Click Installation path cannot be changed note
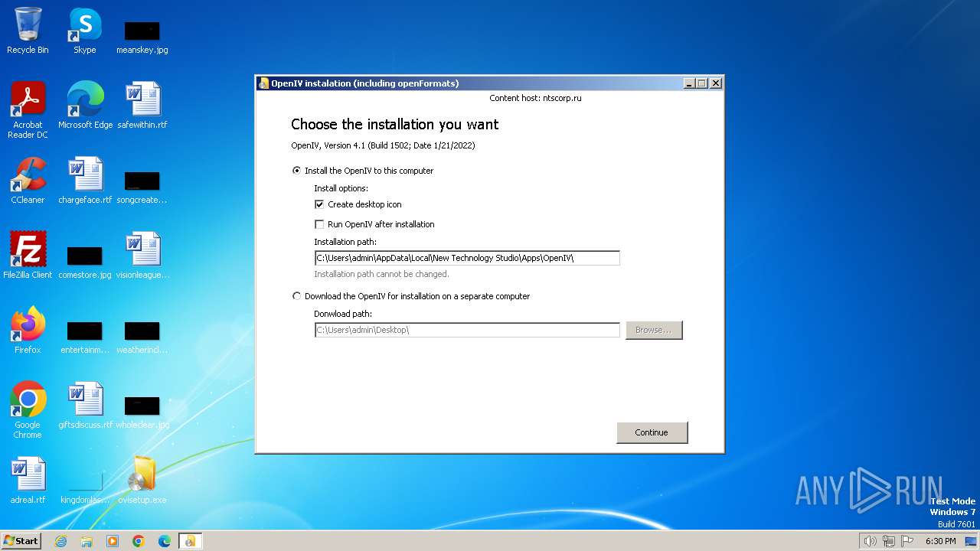 point(381,274)
